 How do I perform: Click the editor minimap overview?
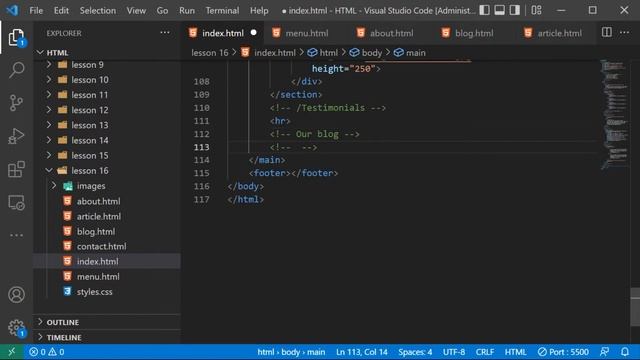coord(614,114)
